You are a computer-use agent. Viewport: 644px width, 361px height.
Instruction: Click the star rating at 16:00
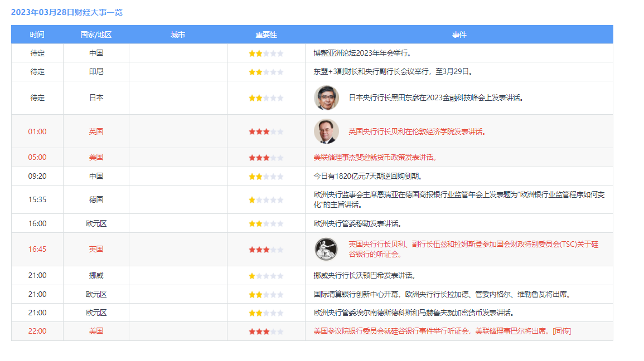pyautogui.click(x=266, y=223)
